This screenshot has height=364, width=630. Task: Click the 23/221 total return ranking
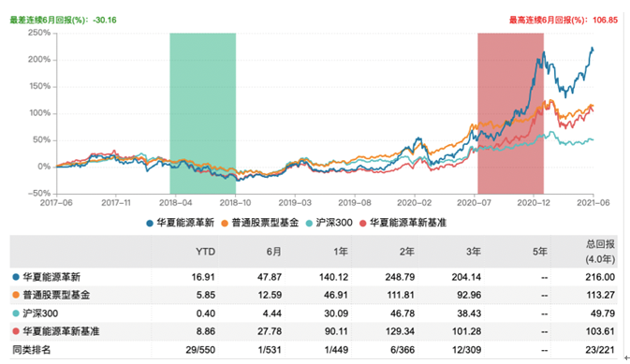pos(600,350)
